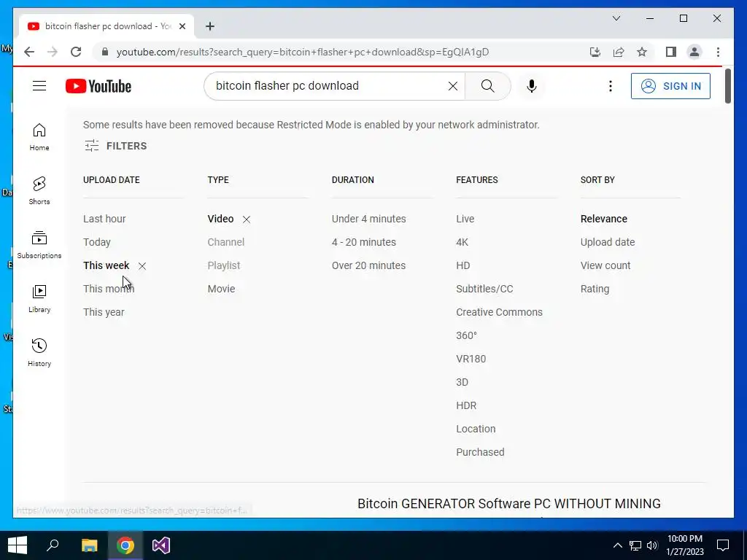Open Subscriptions in the sidebar
This screenshot has height=560, width=747.
[39, 245]
